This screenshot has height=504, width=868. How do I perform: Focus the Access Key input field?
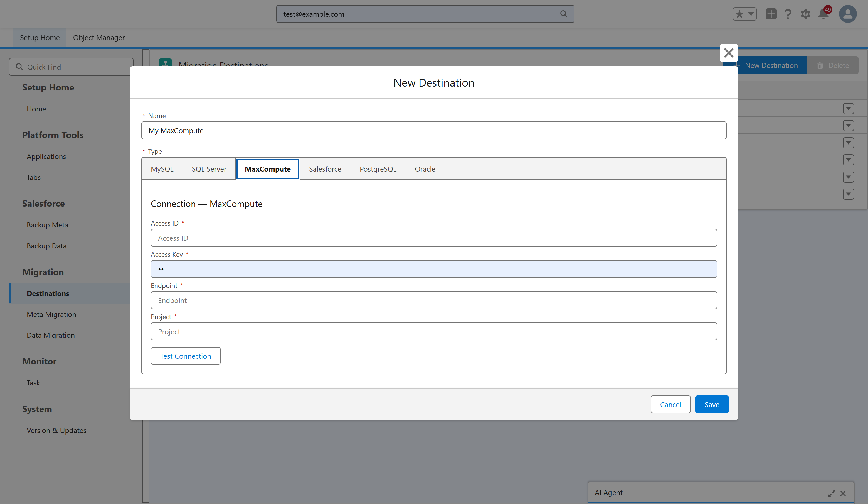coord(434,269)
